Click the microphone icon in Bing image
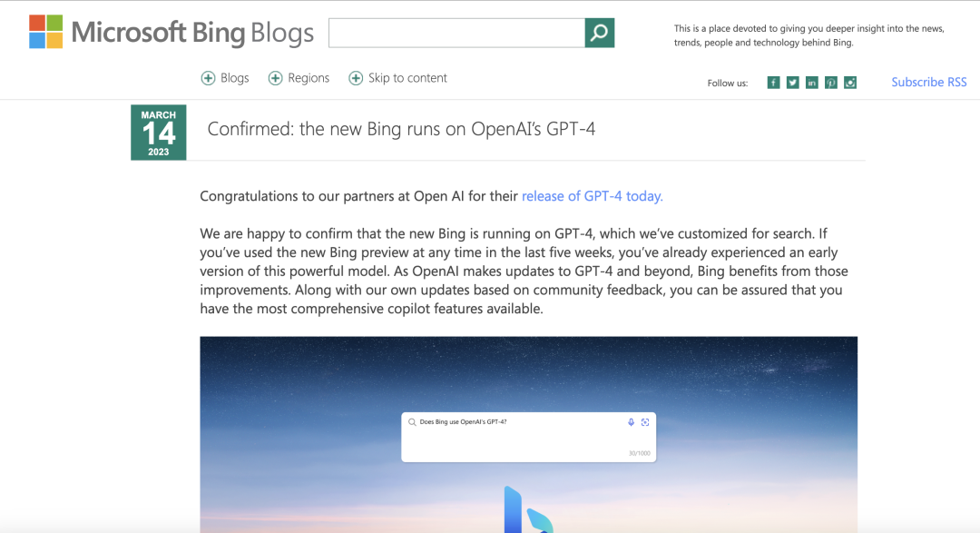 (631, 422)
